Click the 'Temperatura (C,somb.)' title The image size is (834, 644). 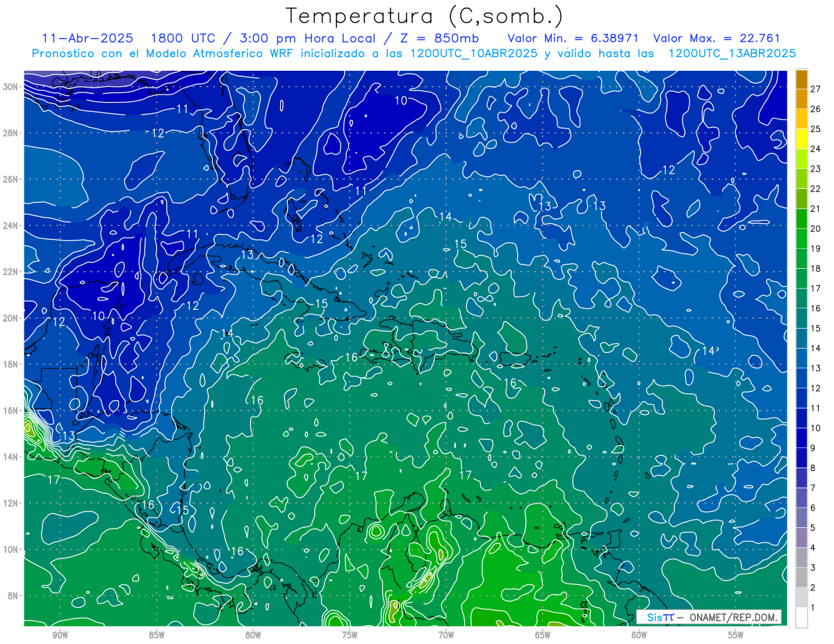point(425,17)
